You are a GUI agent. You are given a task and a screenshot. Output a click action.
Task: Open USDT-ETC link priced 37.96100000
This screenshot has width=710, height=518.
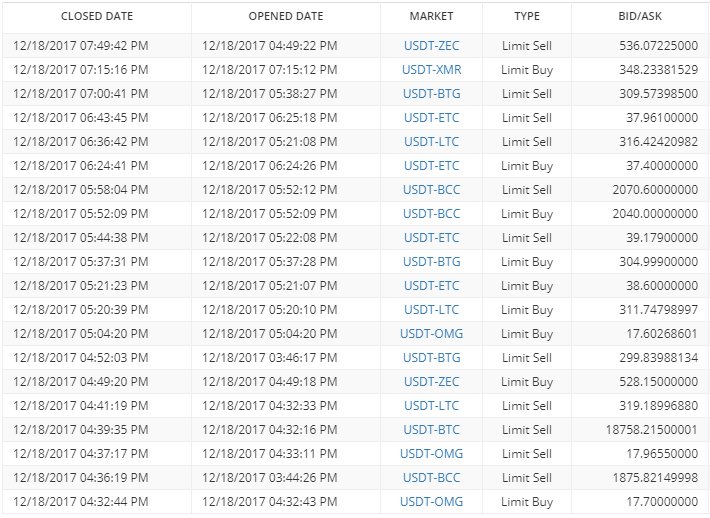432,118
